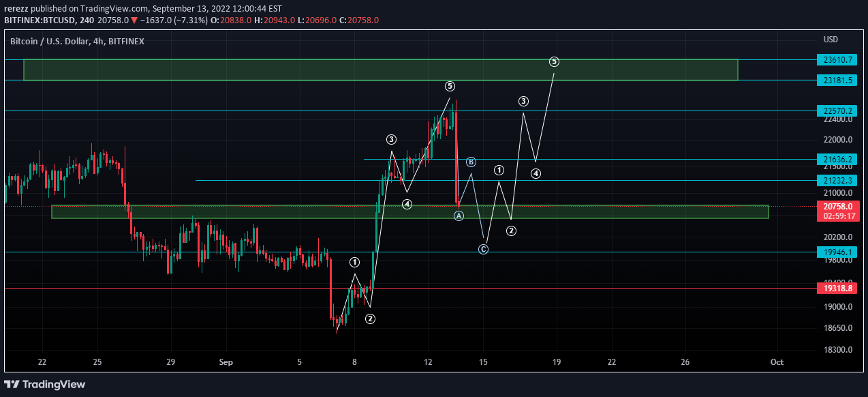Click the 19946.1 price label

click(837, 252)
